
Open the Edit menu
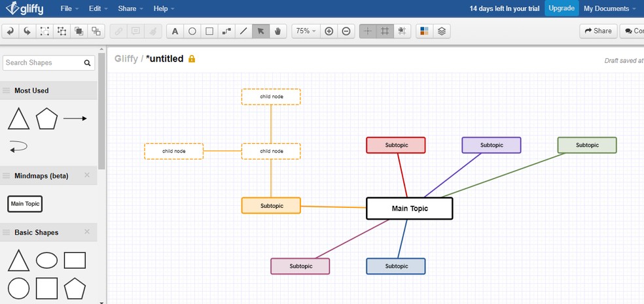pos(98,8)
